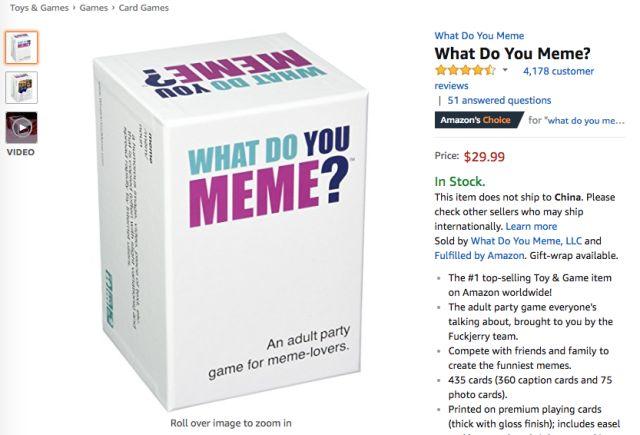Open the What Do You Meme, LLC seller link

(526, 241)
